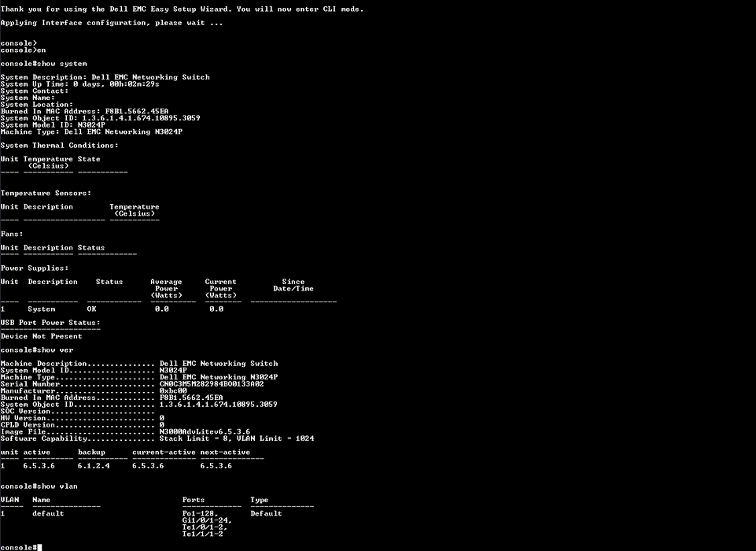Image resolution: width=756 pixels, height=551 pixels.
Task: Click the Manufacturer value 0xbc00
Action: coord(173,390)
